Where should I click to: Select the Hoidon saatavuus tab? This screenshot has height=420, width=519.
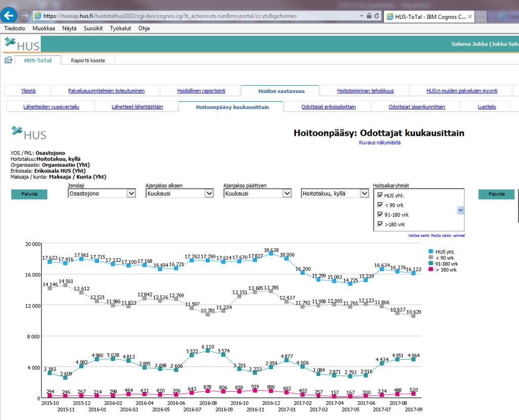(281, 91)
